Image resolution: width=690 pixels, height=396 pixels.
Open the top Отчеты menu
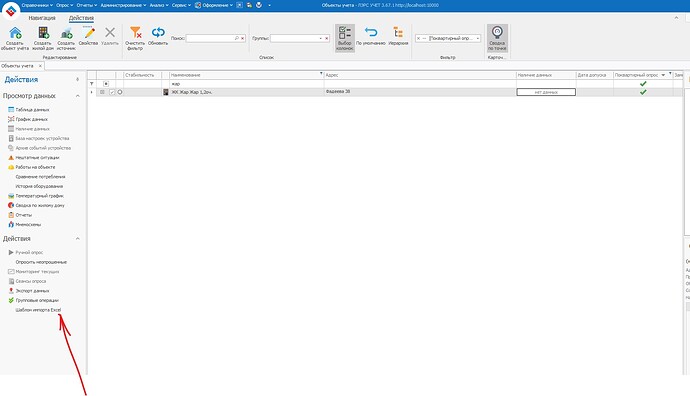point(87,5)
